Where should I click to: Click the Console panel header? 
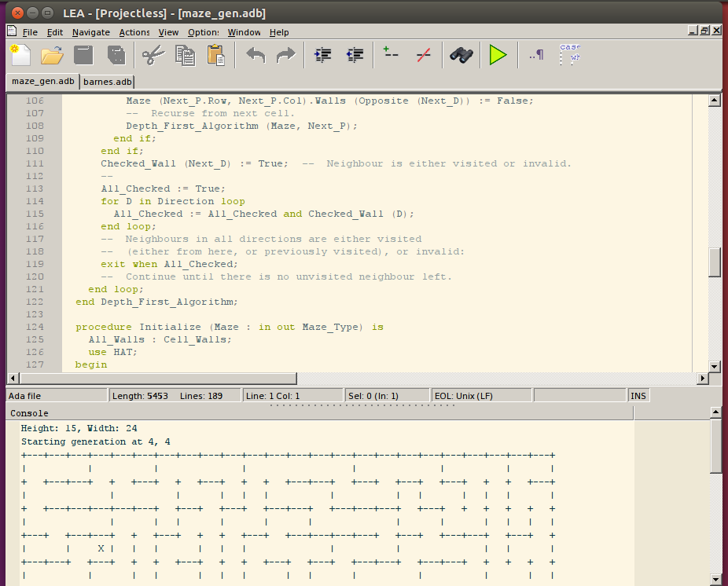pos(319,413)
